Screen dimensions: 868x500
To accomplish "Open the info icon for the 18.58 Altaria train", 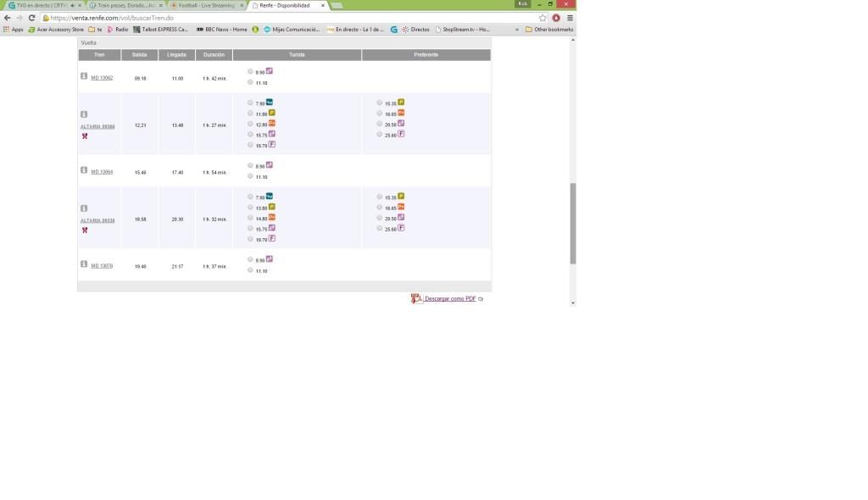I will 84,208.
